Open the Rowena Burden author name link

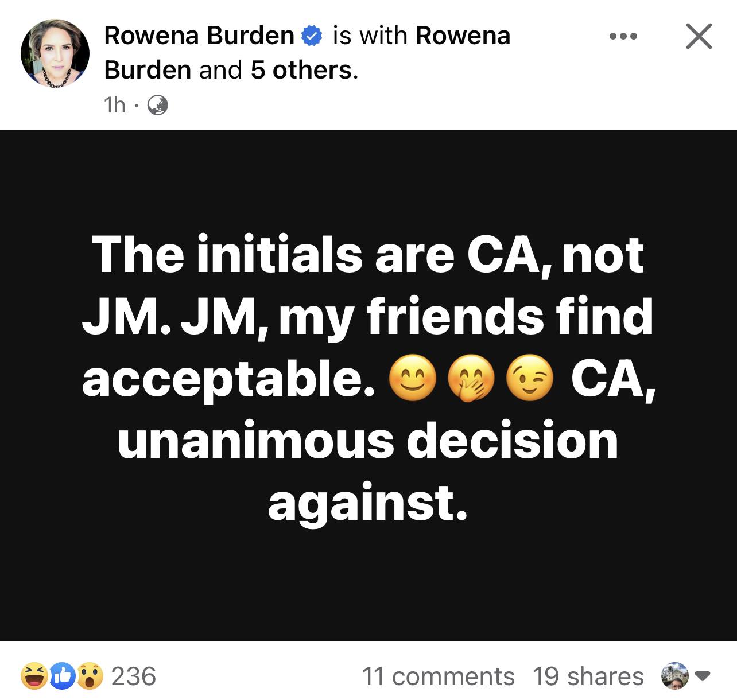199,36
